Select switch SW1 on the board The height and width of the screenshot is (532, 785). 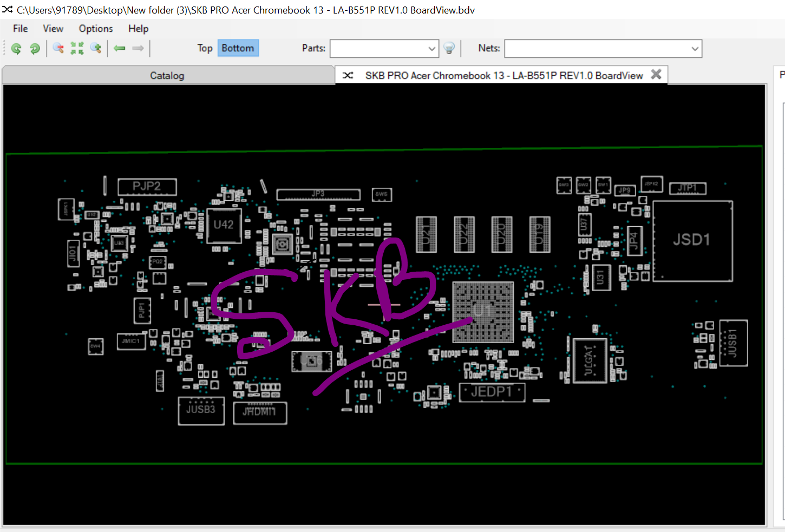click(603, 185)
